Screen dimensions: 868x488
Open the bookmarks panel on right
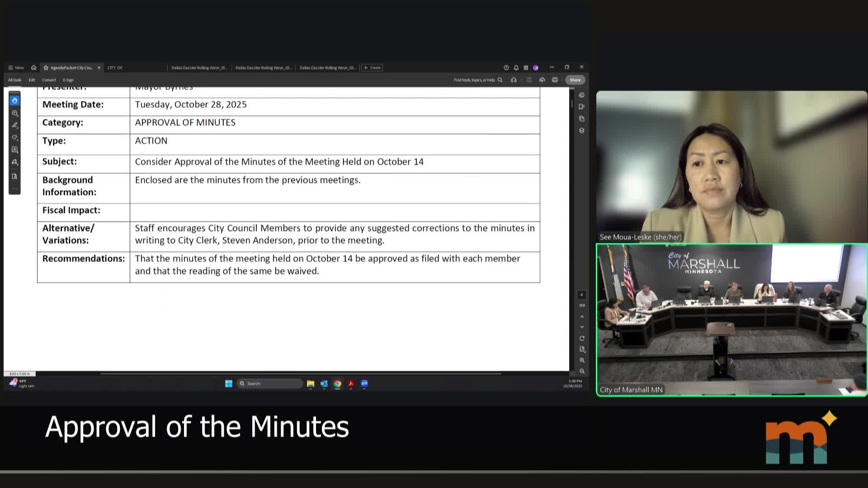pos(582,107)
